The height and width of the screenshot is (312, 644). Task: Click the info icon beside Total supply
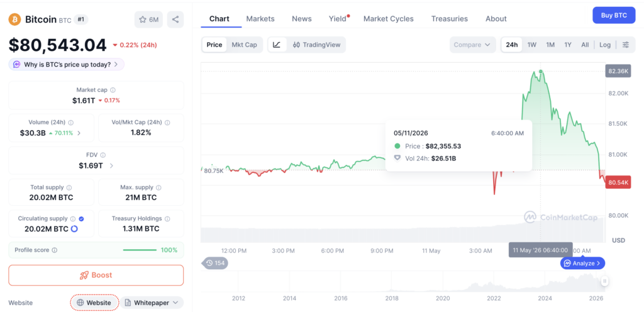(69, 187)
